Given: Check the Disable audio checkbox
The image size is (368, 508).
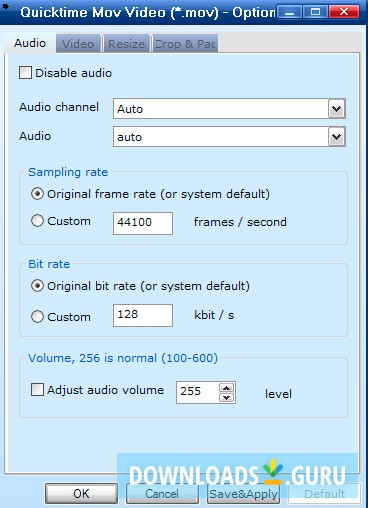Looking at the screenshot, I should (25, 73).
